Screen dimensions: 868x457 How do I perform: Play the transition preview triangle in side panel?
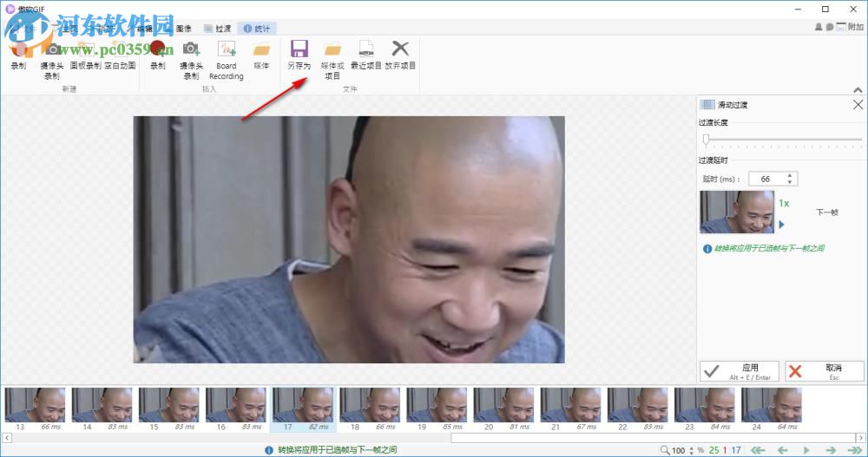[x=782, y=224]
